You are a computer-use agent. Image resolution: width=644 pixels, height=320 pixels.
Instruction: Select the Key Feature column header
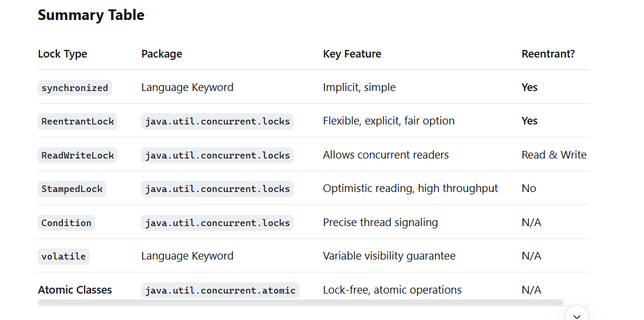352,54
